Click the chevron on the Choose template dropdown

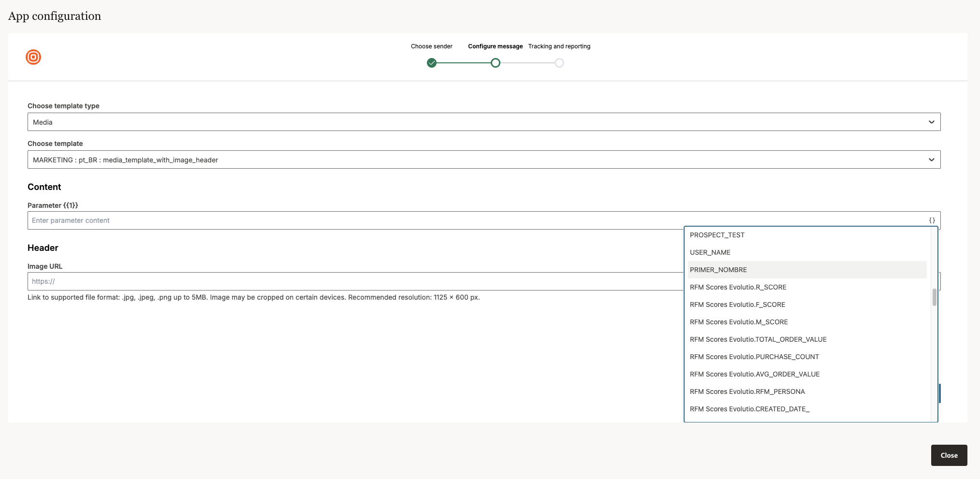coord(931,160)
